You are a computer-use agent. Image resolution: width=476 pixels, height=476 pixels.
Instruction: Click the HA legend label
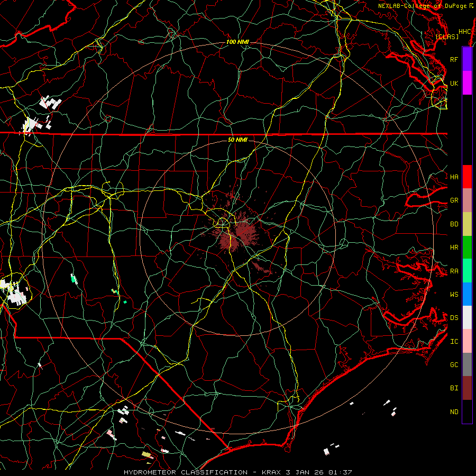(x=454, y=177)
